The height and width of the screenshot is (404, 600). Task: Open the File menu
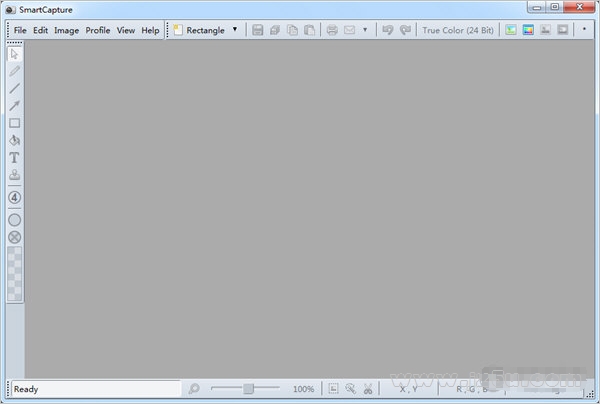(20, 30)
